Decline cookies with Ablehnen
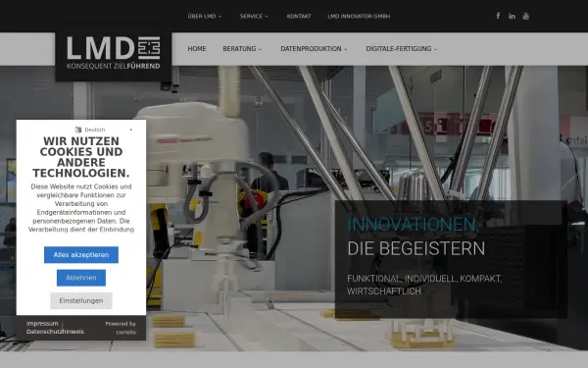Viewport: 588px width, 368px height. click(x=81, y=278)
